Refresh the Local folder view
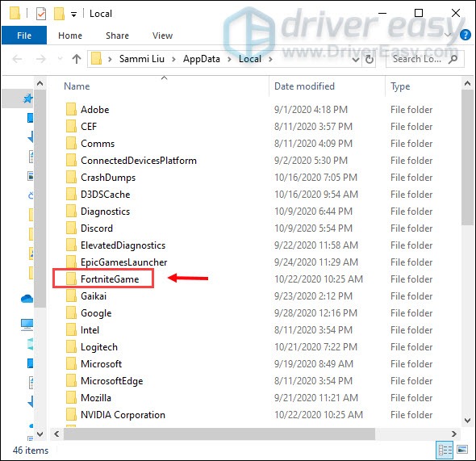This screenshot has height=461, width=476. tap(370, 59)
